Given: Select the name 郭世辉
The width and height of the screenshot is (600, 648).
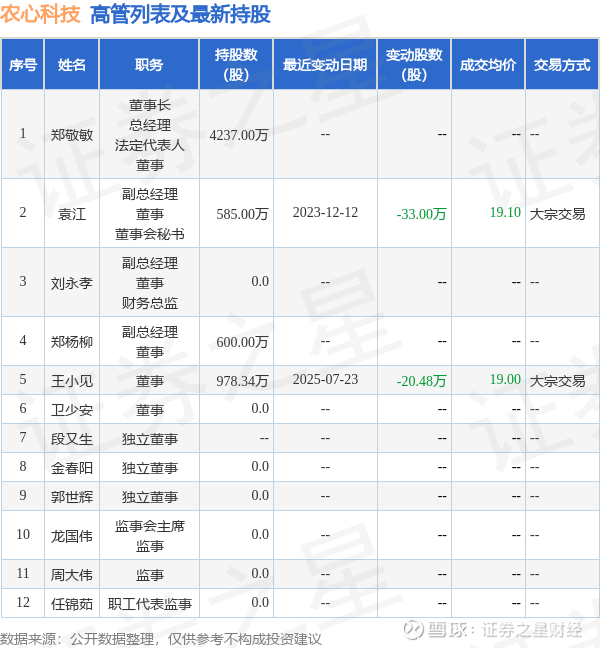Looking at the screenshot, I should point(72,497).
